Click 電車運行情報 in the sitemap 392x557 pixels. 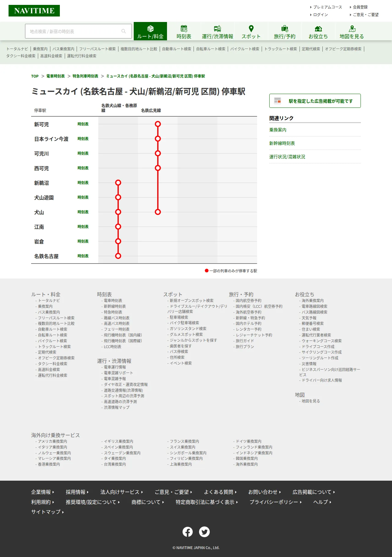pyautogui.click(x=115, y=367)
